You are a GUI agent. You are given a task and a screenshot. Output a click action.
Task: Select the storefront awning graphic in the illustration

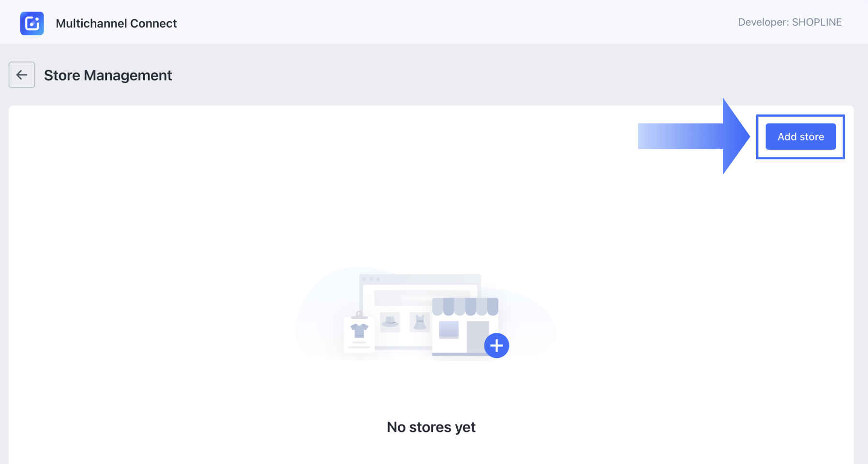(x=466, y=307)
